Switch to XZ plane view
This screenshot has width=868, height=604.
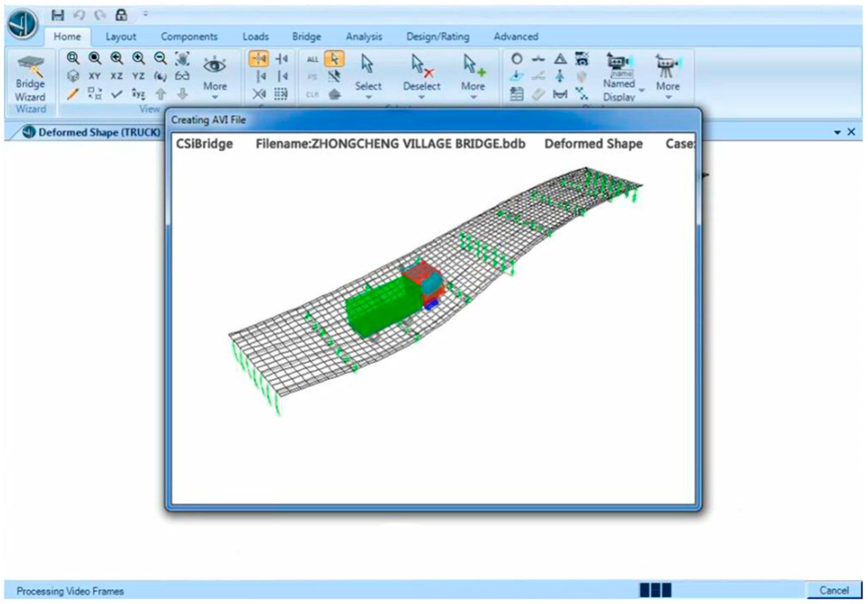(x=116, y=76)
